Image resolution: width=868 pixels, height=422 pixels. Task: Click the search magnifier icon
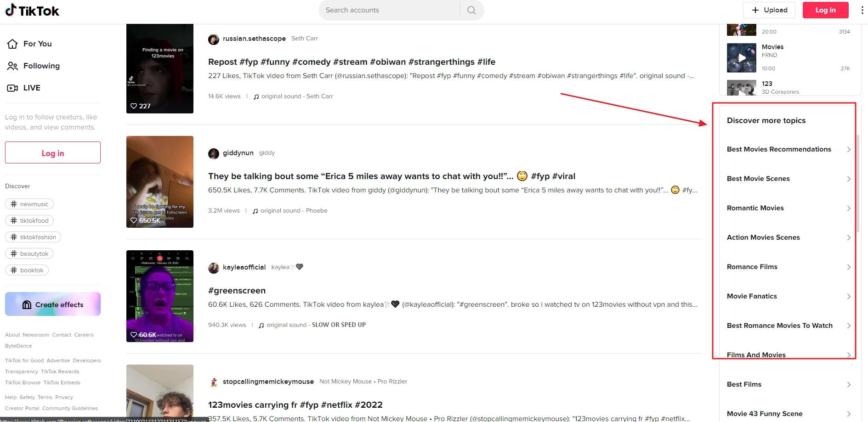point(471,10)
